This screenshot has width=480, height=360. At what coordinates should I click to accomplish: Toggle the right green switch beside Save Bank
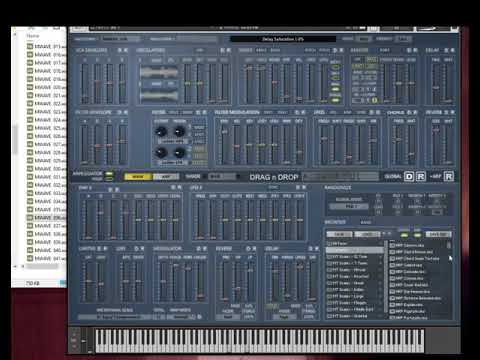coord(417,235)
